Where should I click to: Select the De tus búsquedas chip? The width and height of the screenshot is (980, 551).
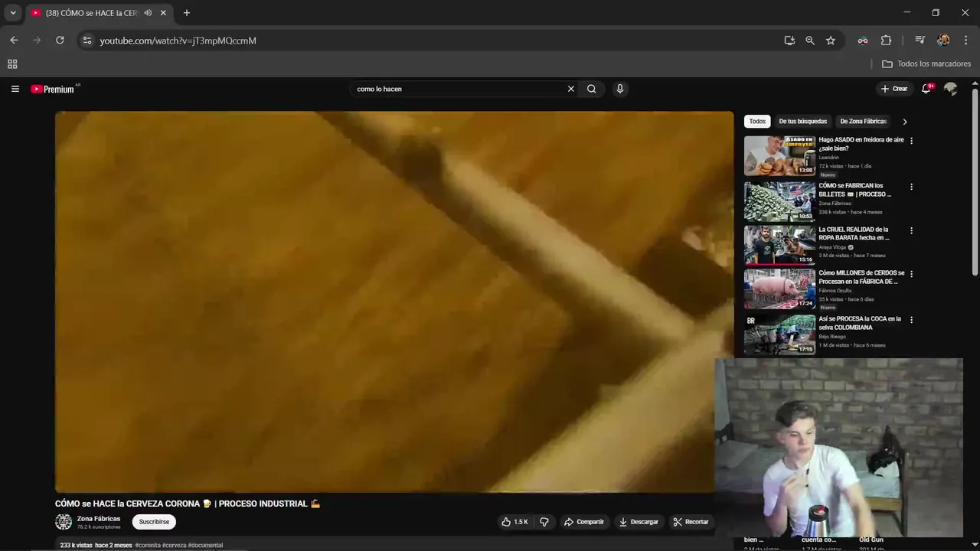802,121
